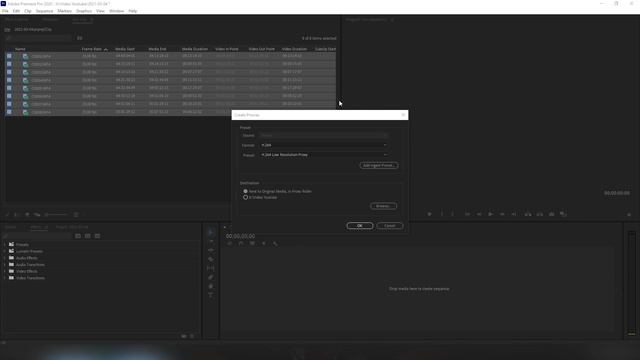The image size is (640, 360).
Task: Click the Mark In icon in Program Monitor
Action: [442, 214]
